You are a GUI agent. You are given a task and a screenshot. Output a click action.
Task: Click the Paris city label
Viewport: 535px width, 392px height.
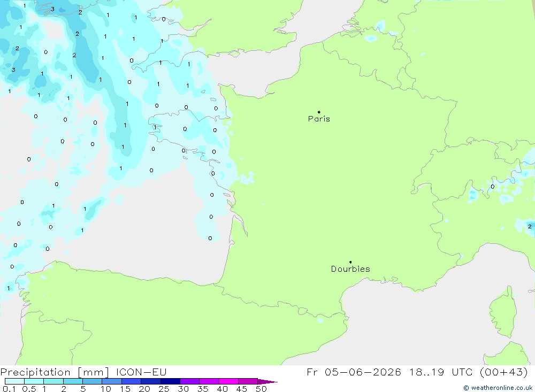pyautogui.click(x=319, y=119)
